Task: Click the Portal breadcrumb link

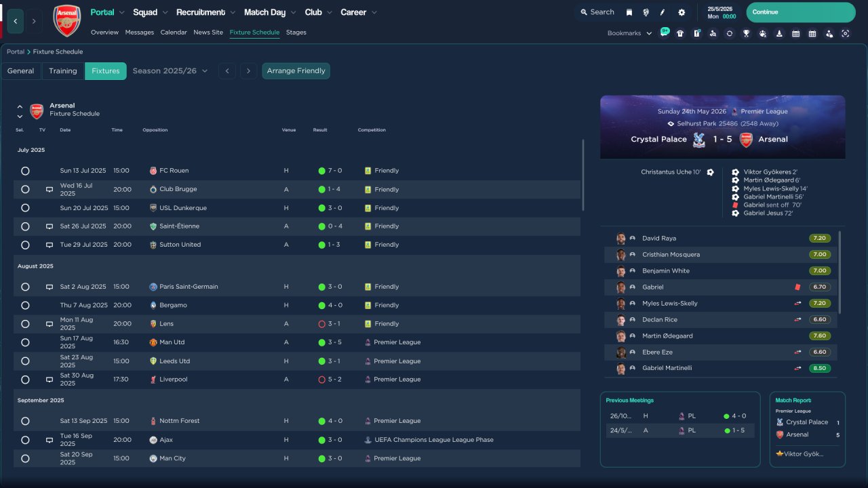Action: [x=16, y=52]
